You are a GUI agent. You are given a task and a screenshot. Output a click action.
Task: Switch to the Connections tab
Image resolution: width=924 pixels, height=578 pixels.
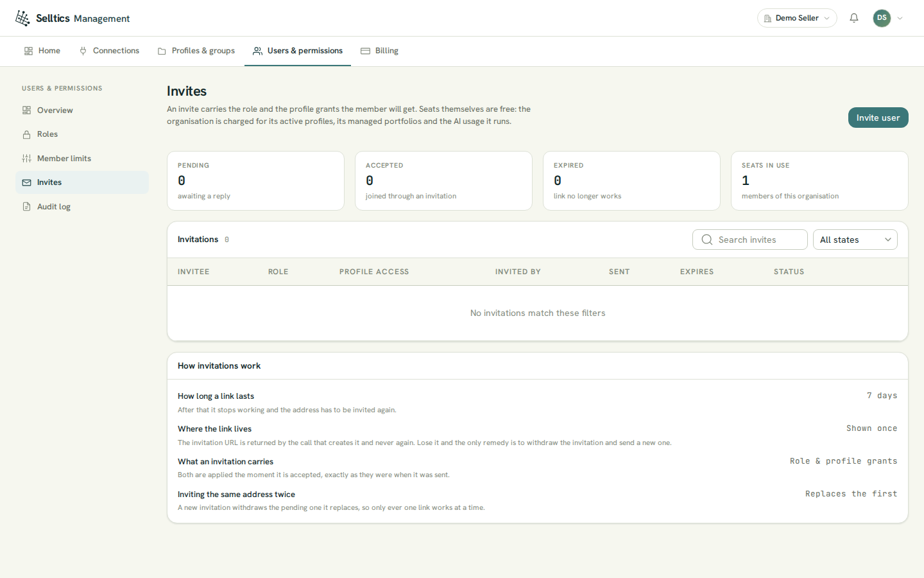point(109,51)
